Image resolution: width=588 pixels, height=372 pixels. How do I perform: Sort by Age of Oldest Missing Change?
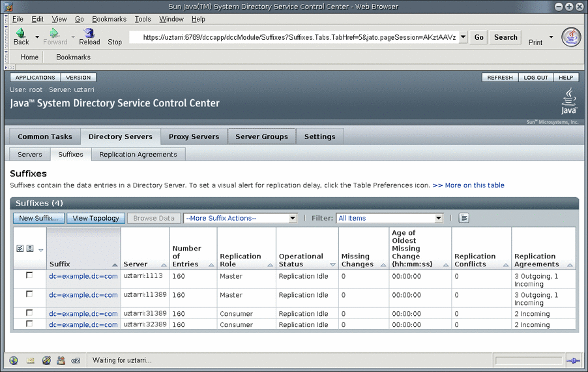(x=446, y=265)
